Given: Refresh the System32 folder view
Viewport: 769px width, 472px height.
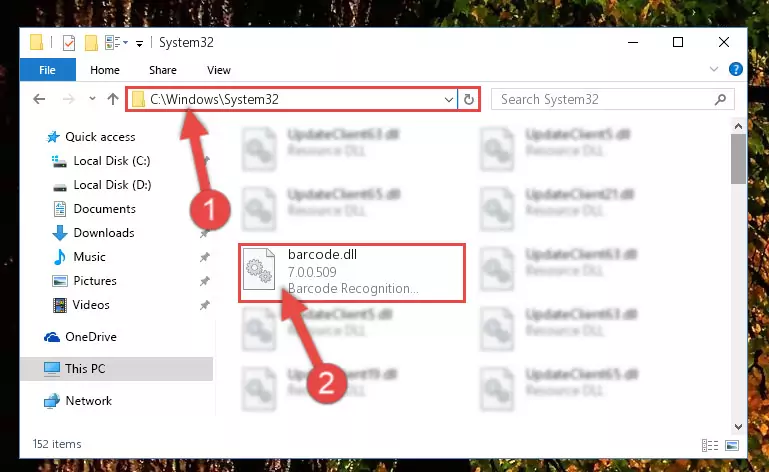Looking at the screenshot, I should pos(469,100).
